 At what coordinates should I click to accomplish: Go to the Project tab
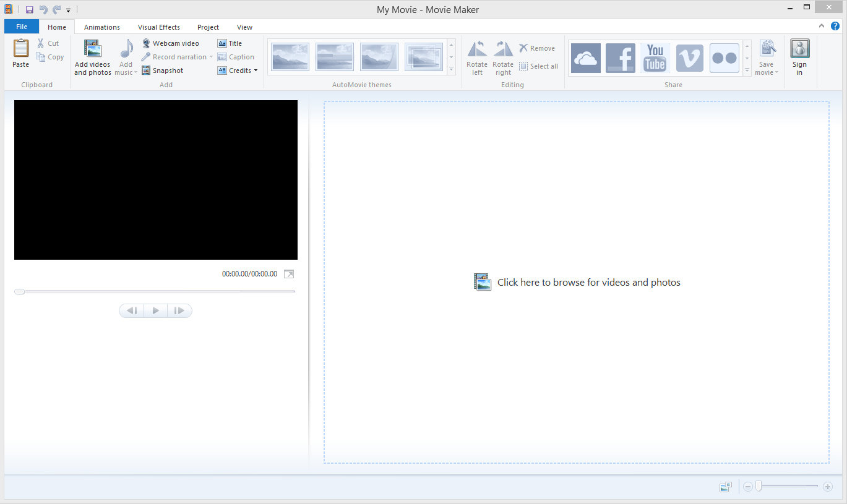point(208,27)
